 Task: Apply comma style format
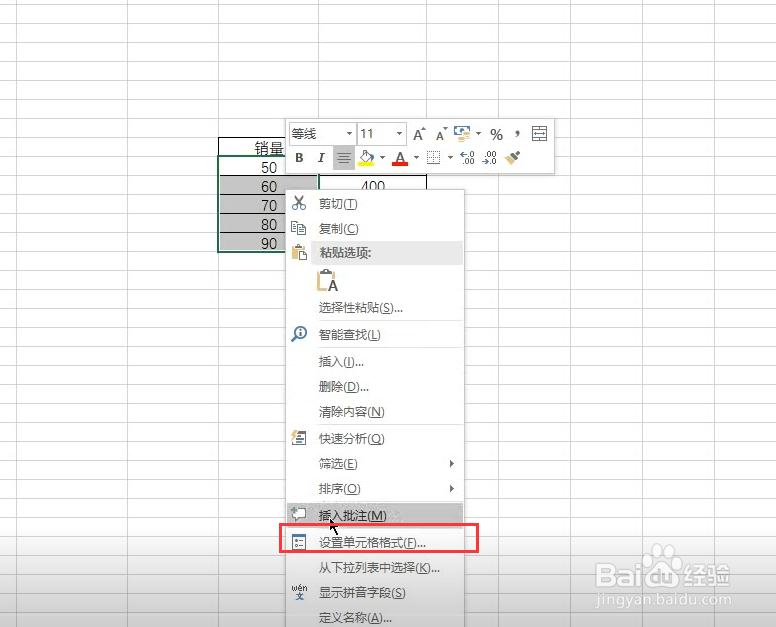pos(517,133)
